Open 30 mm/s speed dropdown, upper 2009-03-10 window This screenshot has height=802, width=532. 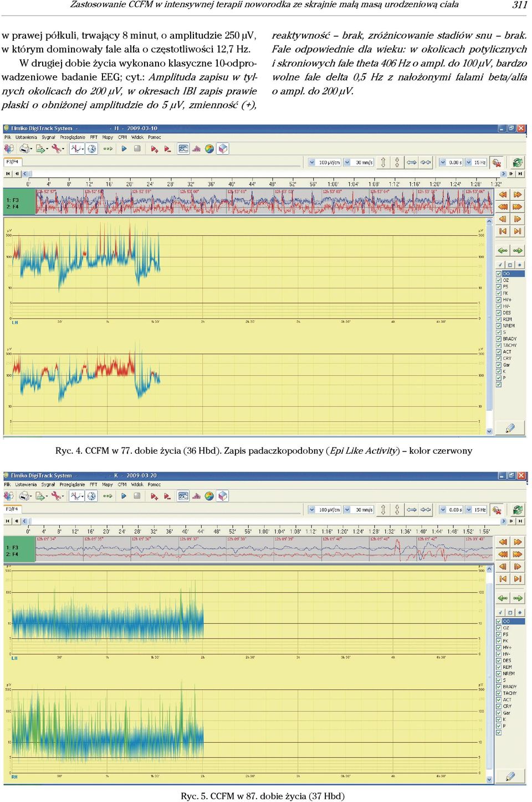[347, 163]
